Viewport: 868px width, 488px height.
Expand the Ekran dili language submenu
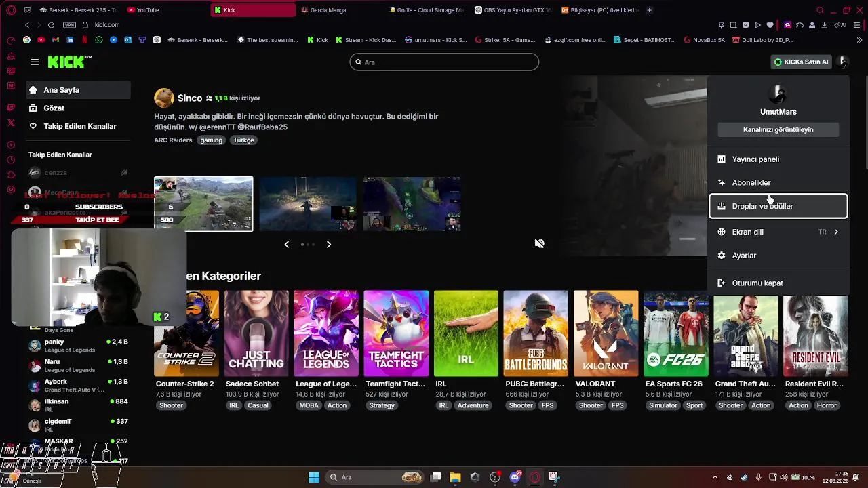coord(778,232)
